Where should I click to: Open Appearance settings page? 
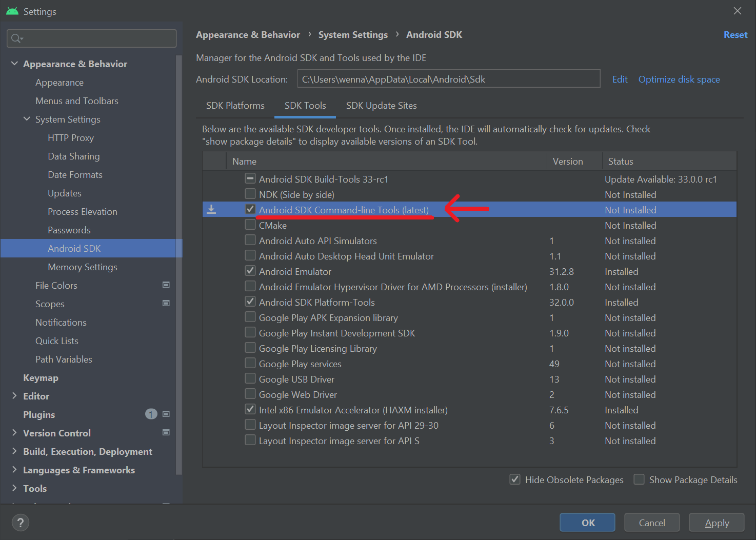(59, 83)
